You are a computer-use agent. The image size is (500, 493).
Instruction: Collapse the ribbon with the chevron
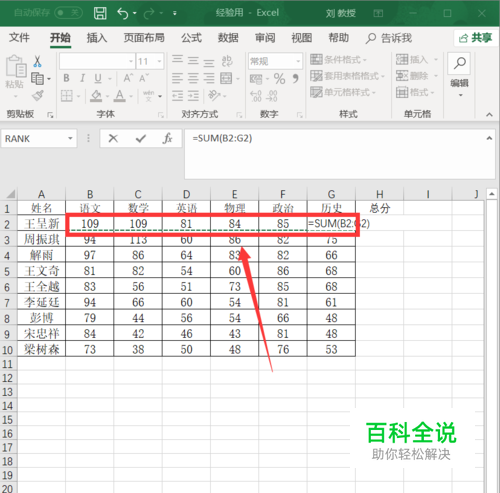[489, 115]
